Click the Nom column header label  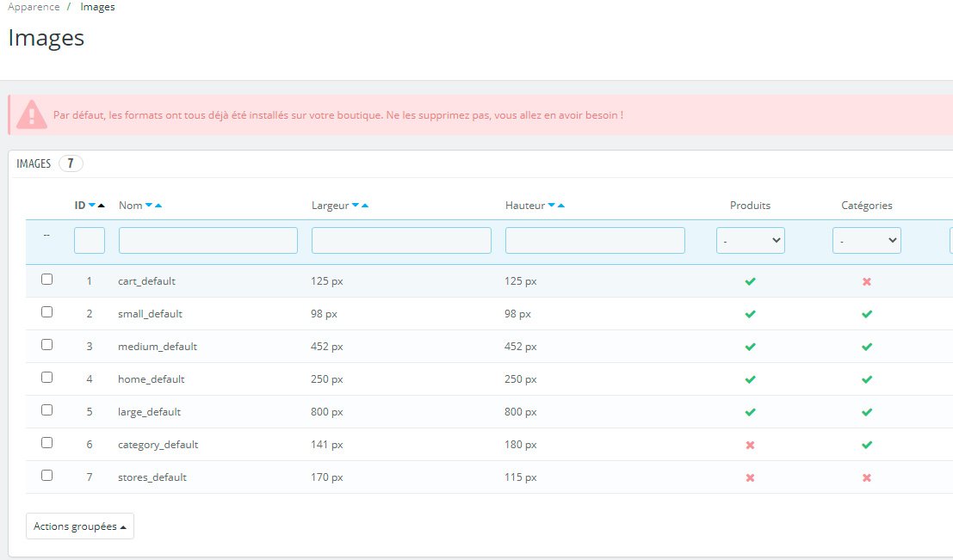tap(131, 206)
